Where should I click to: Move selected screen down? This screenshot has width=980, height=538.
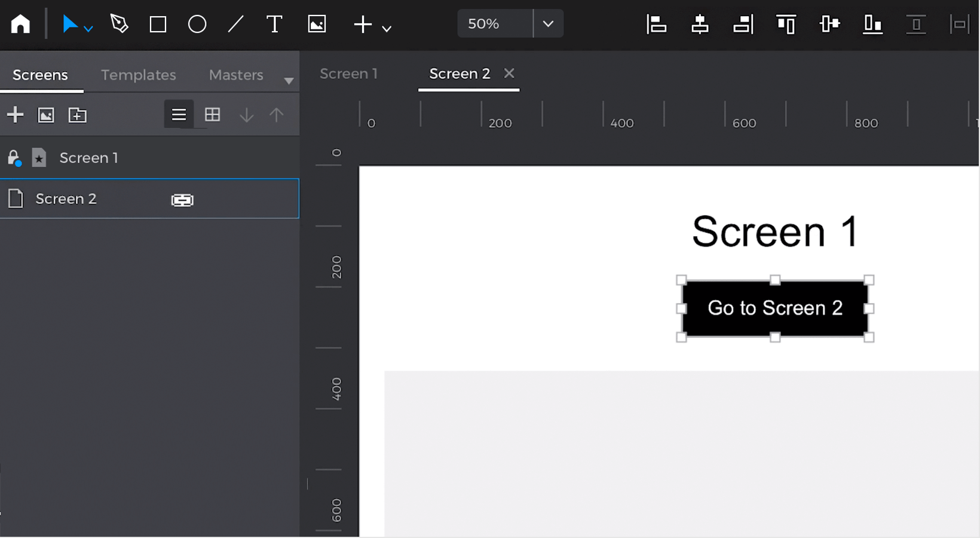click(x=246, y=115)
